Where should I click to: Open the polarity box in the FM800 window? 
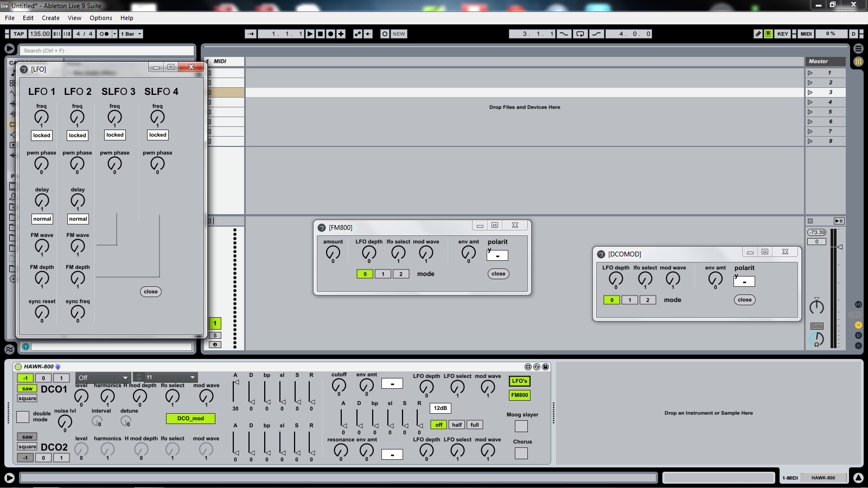point(497,255)
